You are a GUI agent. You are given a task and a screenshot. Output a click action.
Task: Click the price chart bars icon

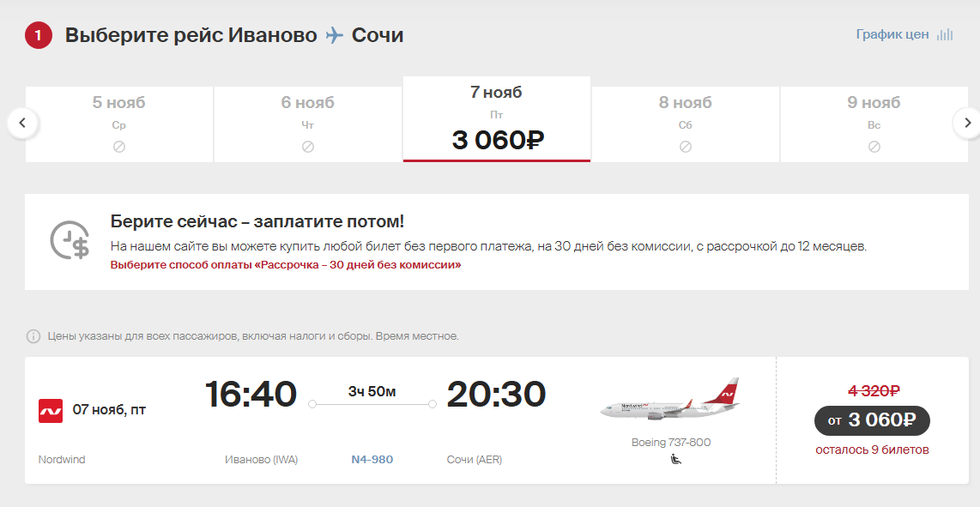944,34
